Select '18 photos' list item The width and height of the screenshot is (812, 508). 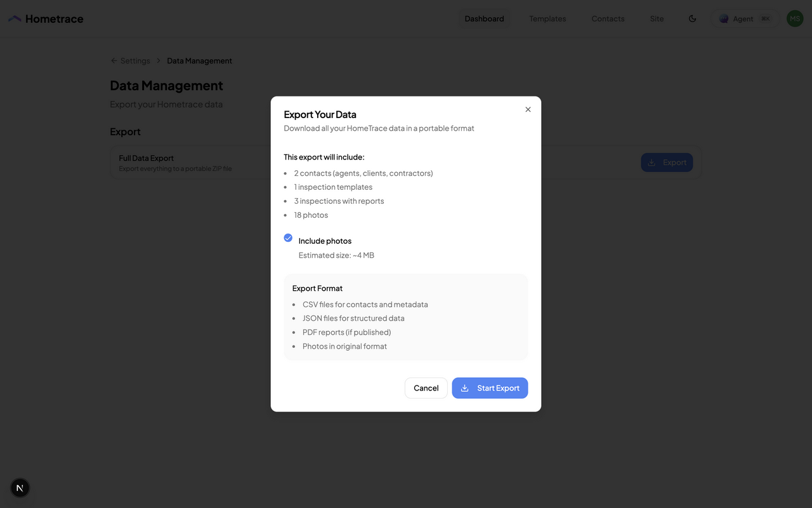click(x=311, y=215)
